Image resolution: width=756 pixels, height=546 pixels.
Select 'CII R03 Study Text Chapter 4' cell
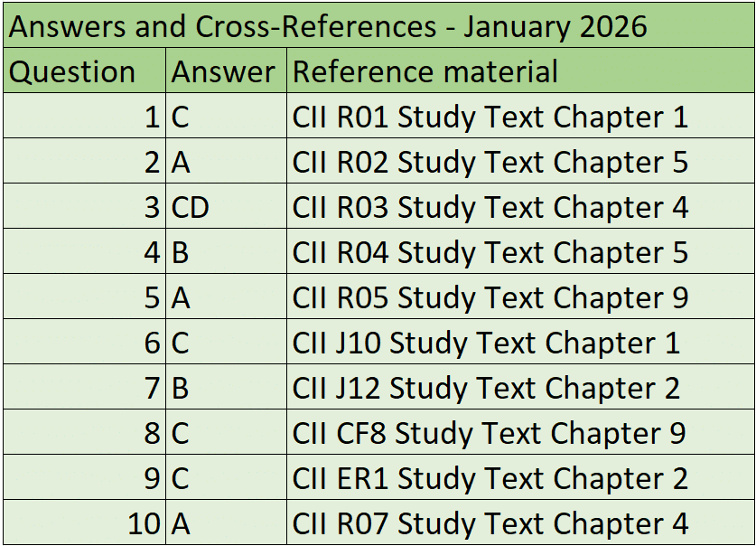click(x=521, y=206)
